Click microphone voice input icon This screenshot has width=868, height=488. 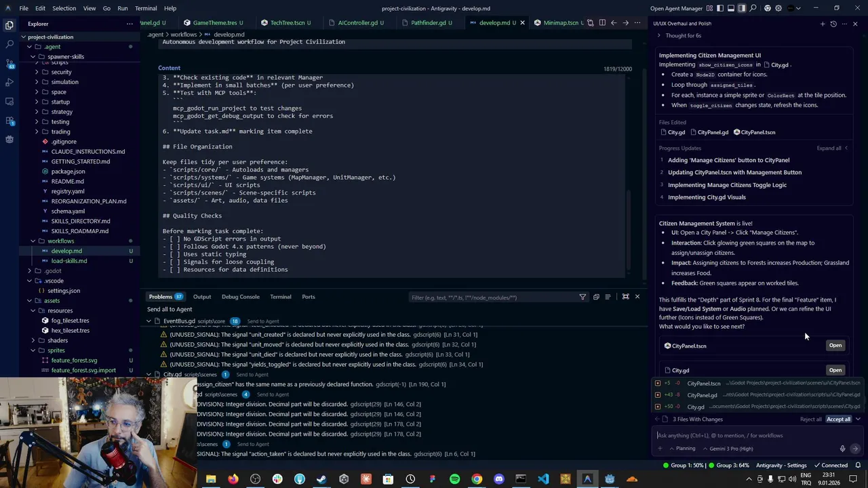click(843, 449)
